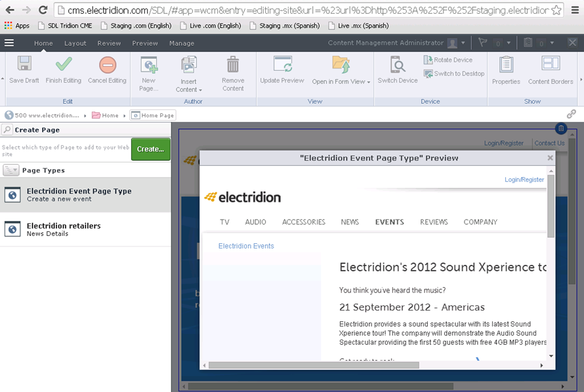Click the page editor bottom horizontal scrollbar
Screen dimensions: 584x392
tap(321, 386)
